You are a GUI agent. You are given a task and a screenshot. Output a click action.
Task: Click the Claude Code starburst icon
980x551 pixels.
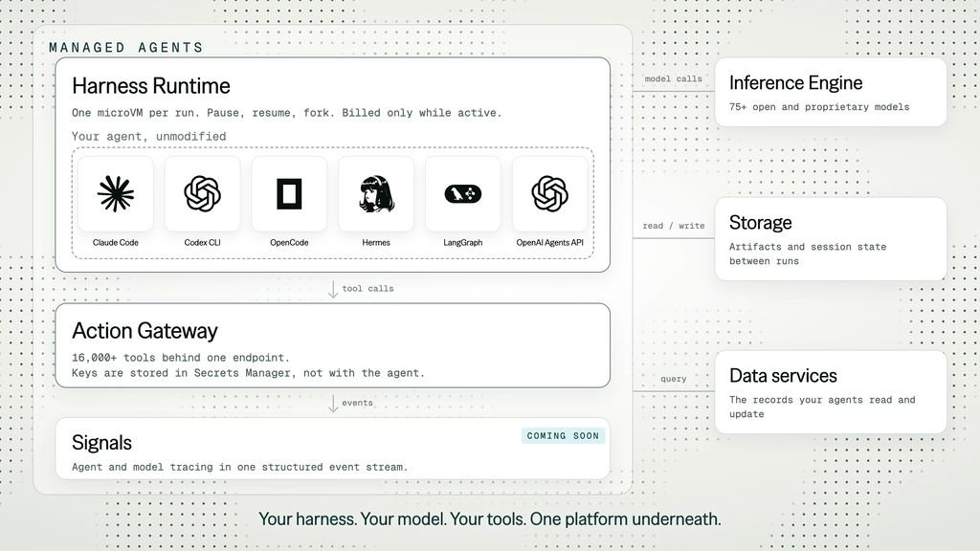[x=116, y=193]
